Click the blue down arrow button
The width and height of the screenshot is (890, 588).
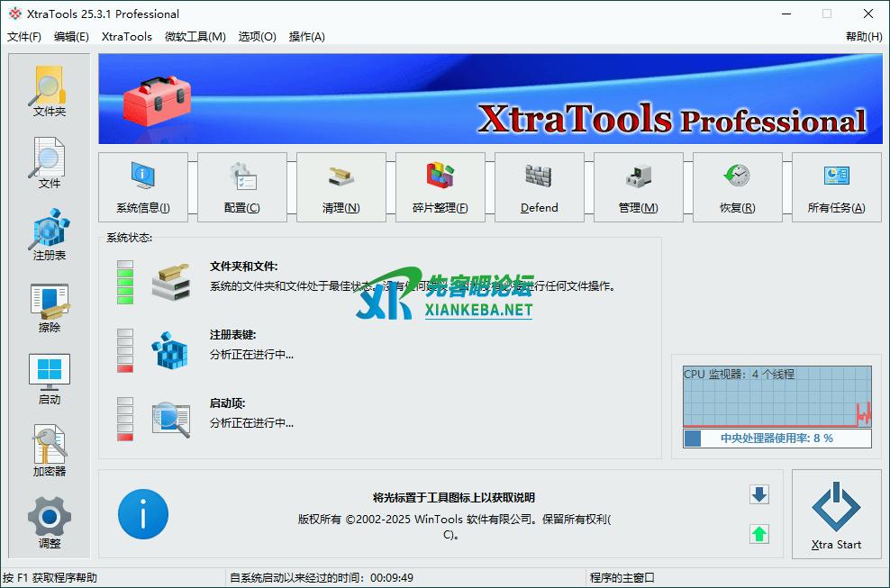click(759, 494)
